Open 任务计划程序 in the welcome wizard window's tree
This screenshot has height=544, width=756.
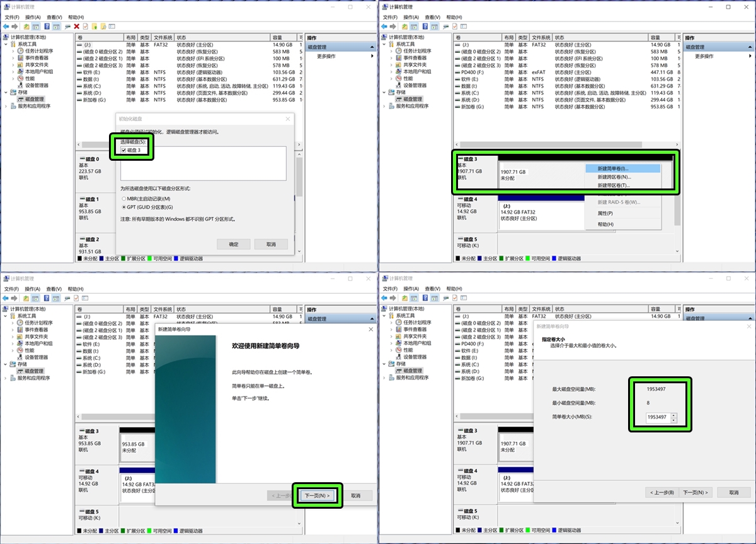coord(39,323)
